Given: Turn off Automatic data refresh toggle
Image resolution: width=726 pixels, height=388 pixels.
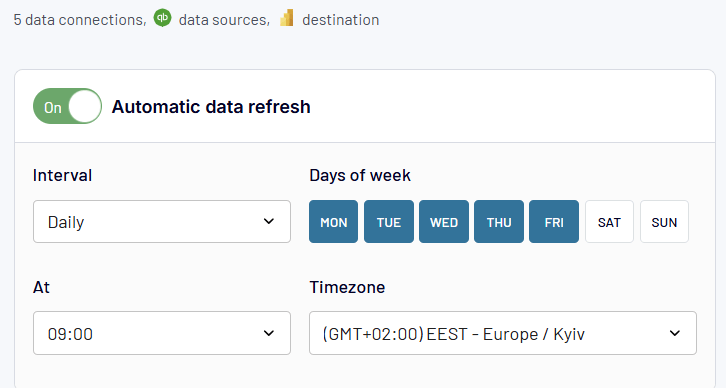Looking at the screenshot, I should [68, 106].
